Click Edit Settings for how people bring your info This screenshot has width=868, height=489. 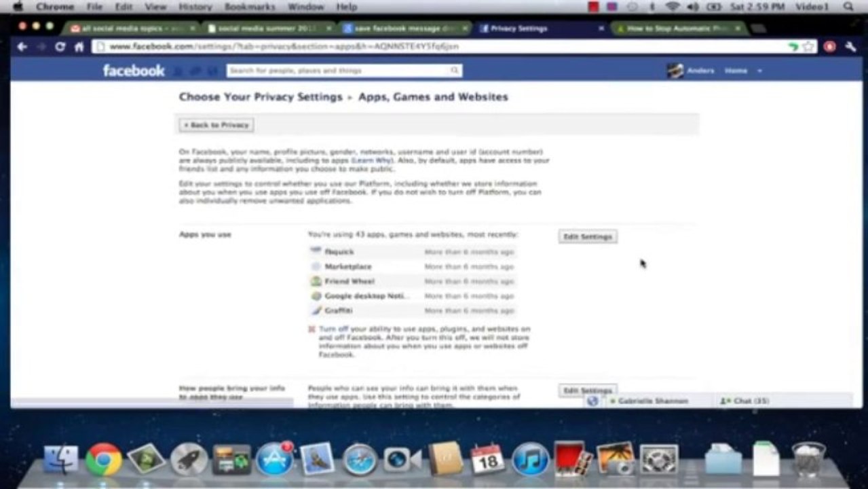pyautogui.click(x=588, y=391)
